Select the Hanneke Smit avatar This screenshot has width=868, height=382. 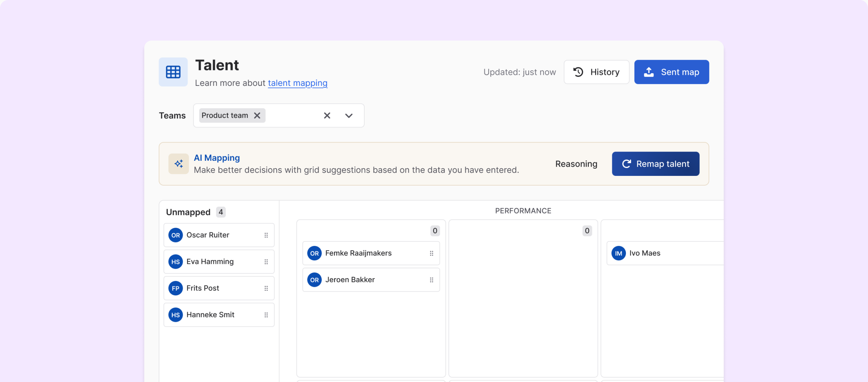tap(175, 315)
